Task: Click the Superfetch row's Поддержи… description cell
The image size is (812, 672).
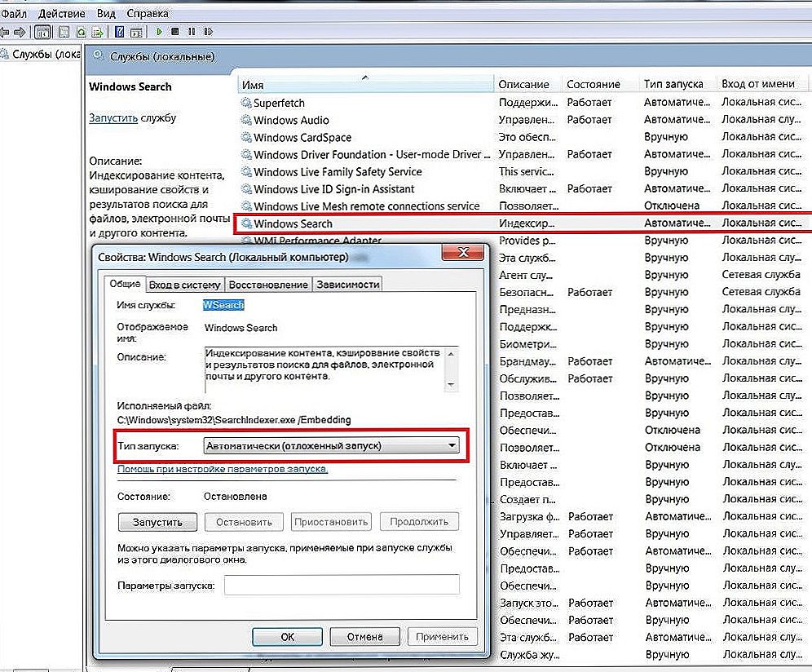Action: (x=528, y=102)
